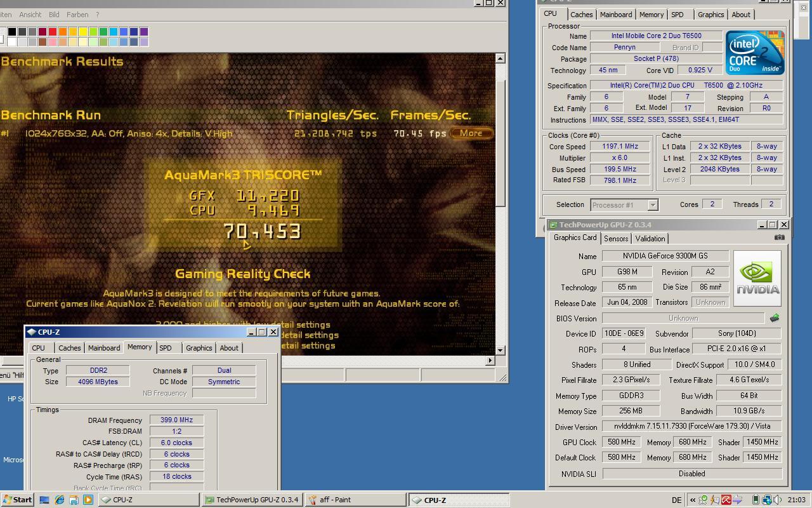The width and height of the screenshot is (812, 508).
Task: Click the GPU-Z Name field value
Action: [x=665, y=256]
